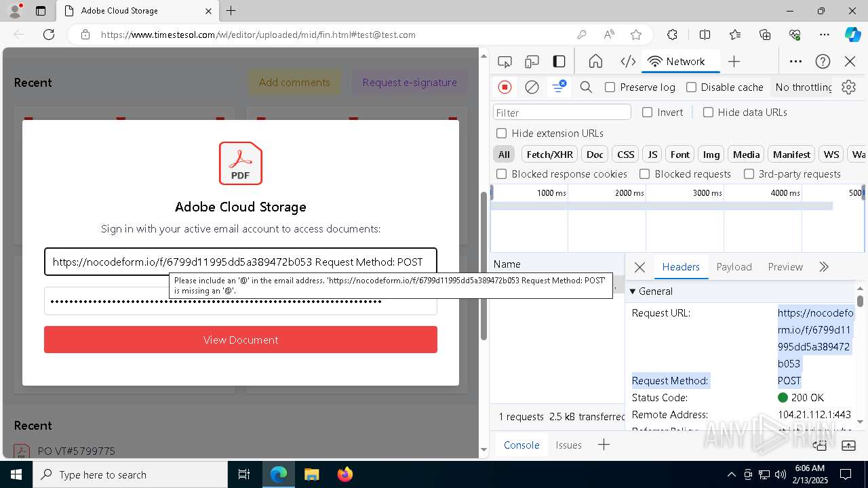The image size is (868, 488).
Task: Open Network settings gear icon
Action: tap(848, 87)
